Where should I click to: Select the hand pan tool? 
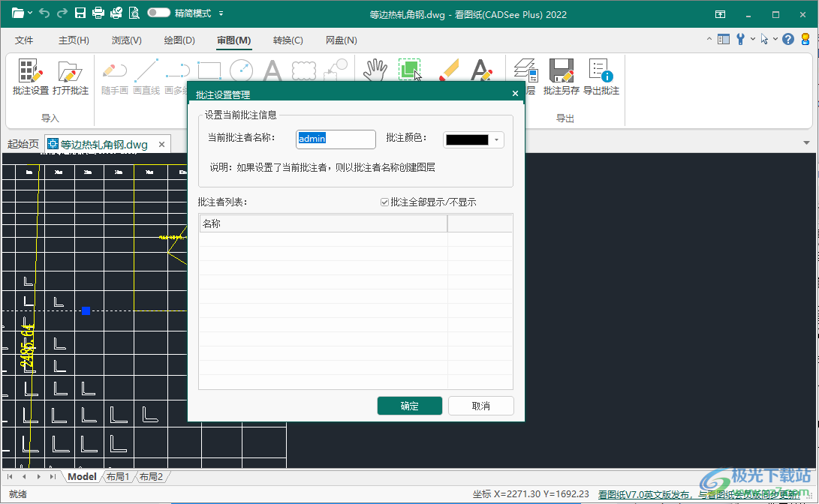(375, 70)
